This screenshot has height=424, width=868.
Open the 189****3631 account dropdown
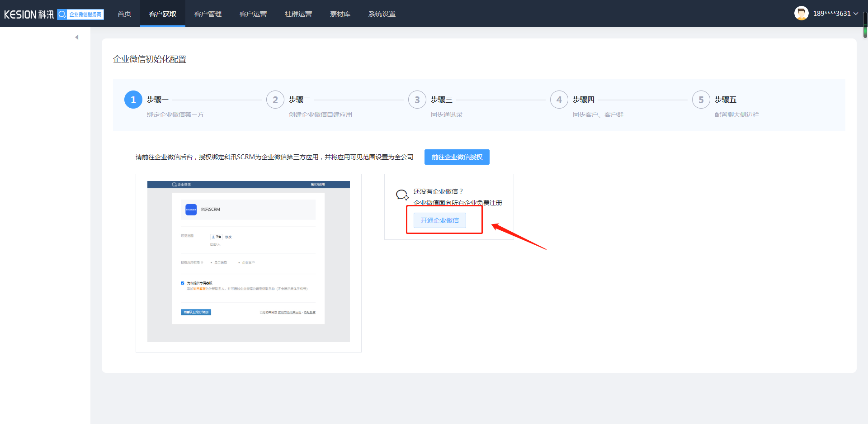click(x=832, y=13)
